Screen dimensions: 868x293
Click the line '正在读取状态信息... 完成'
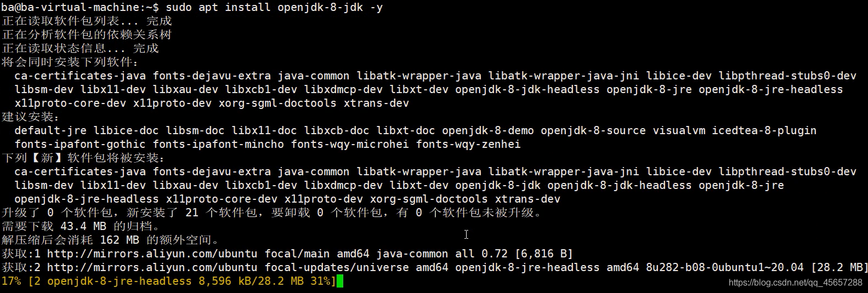(80, 48)
